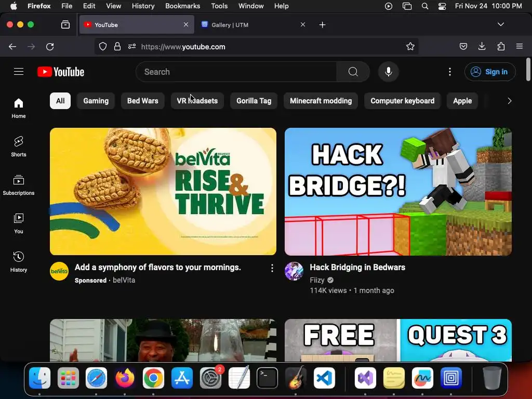Viewport: 532px width, 399px height.
Task: Open Shorts from the sidebar
Action: coord(19,147)
